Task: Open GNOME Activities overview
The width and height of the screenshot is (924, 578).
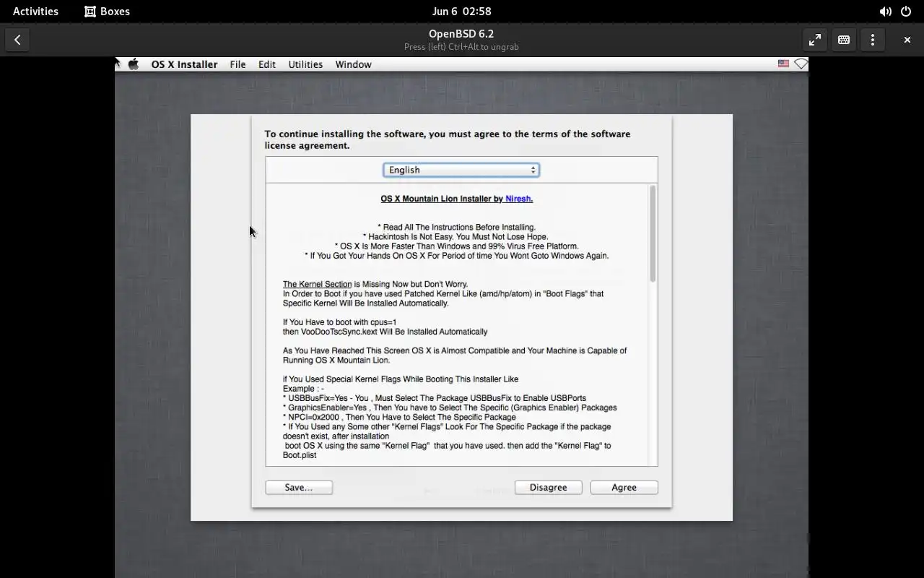Action: click(35, 12)
